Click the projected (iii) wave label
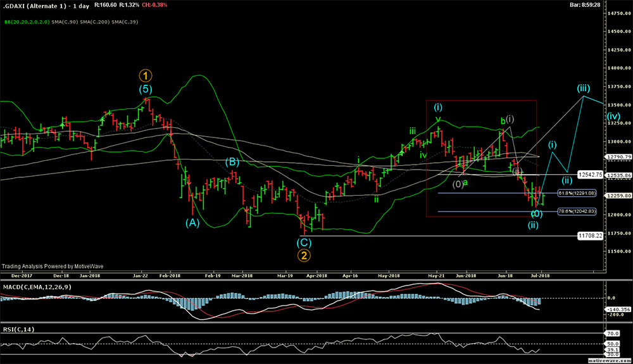 click(582, 89)
